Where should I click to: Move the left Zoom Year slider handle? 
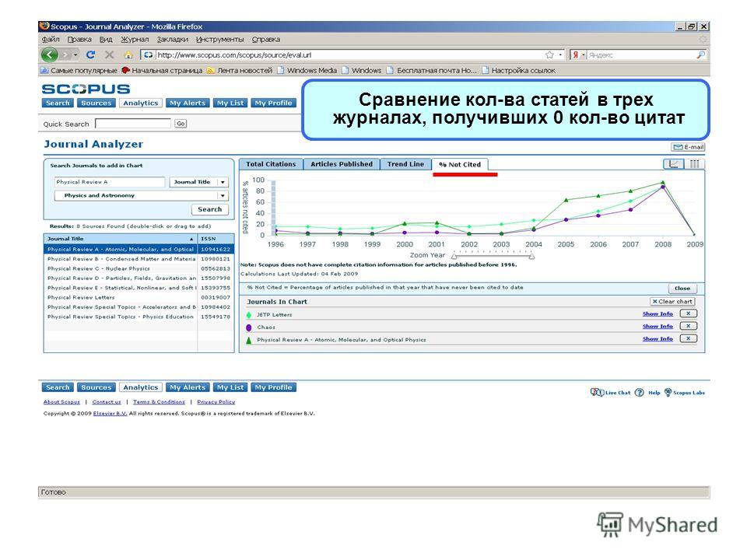tap(454, 257)
